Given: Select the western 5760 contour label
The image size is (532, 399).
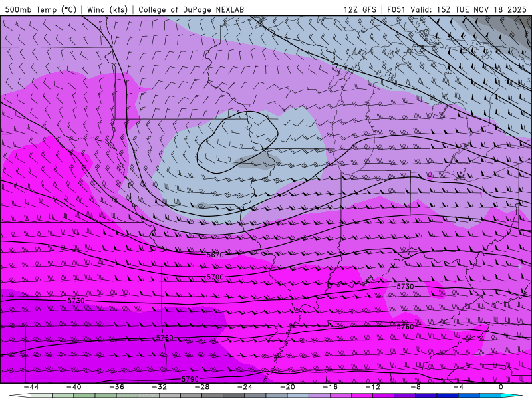Looking at the screenshot, I should coord(165,338).
